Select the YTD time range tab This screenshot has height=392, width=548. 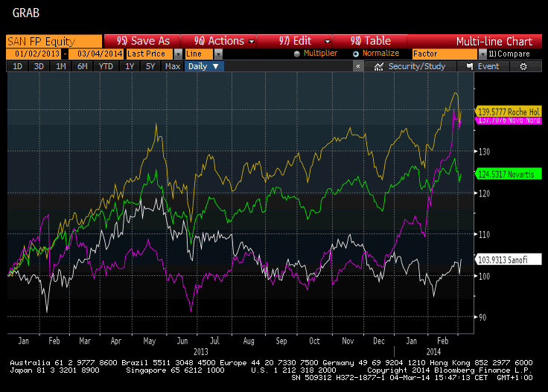[x=106, y=66]
